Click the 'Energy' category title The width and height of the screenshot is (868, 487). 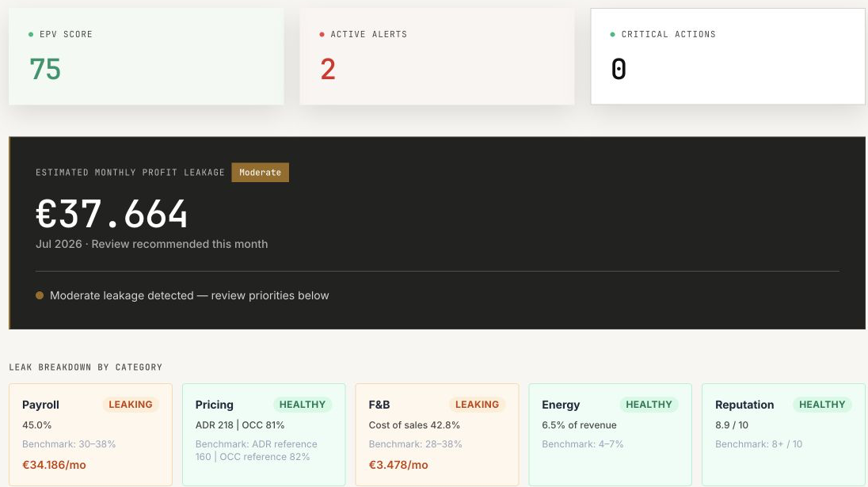561,405
